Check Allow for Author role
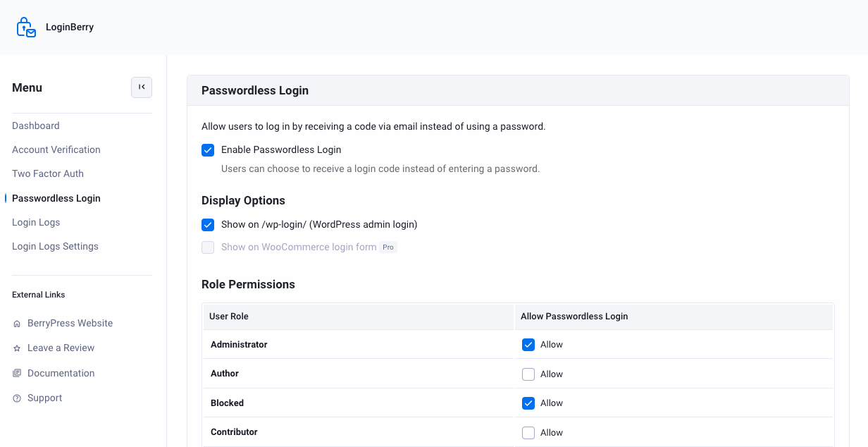This screenshot has width=868, height=447. pyautogui.click(x=528, y=374)
